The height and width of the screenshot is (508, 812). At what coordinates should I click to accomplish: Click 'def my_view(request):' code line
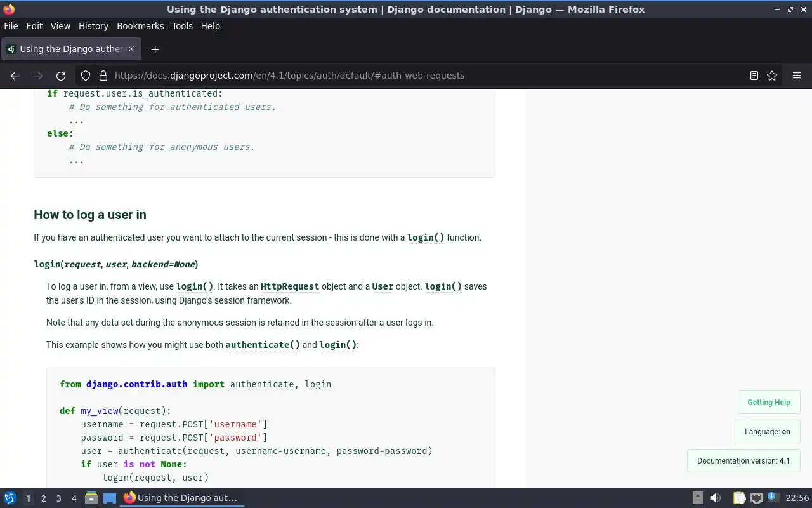(x=115, y=411)
